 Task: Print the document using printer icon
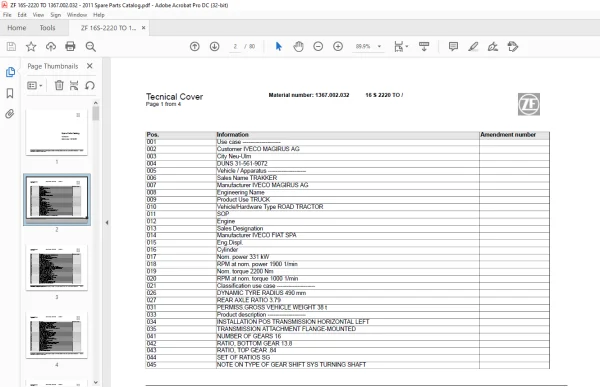tap(70, 47)
